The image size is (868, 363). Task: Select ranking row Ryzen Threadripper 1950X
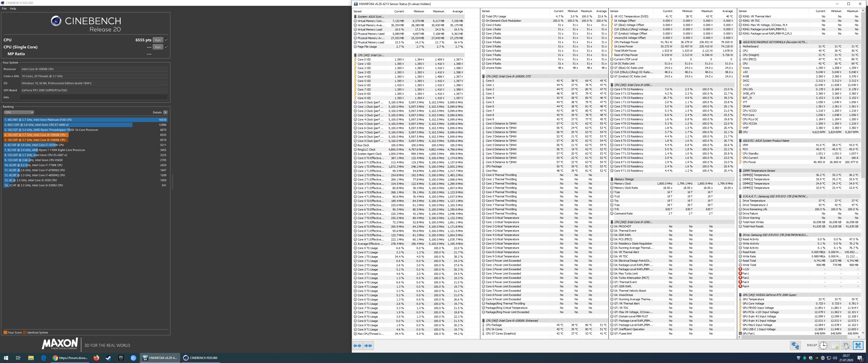tap(86, 130)
